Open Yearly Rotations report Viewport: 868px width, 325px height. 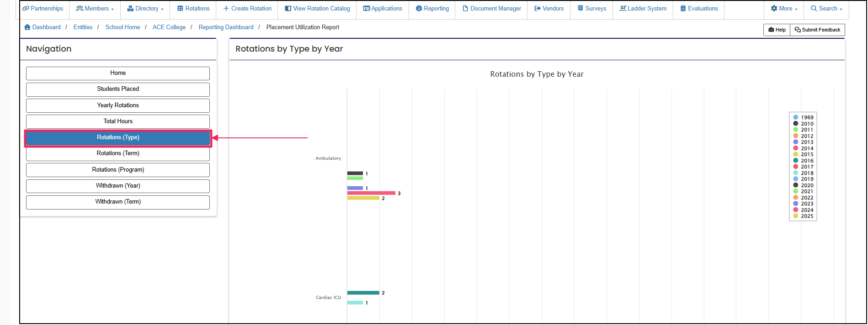118,105
